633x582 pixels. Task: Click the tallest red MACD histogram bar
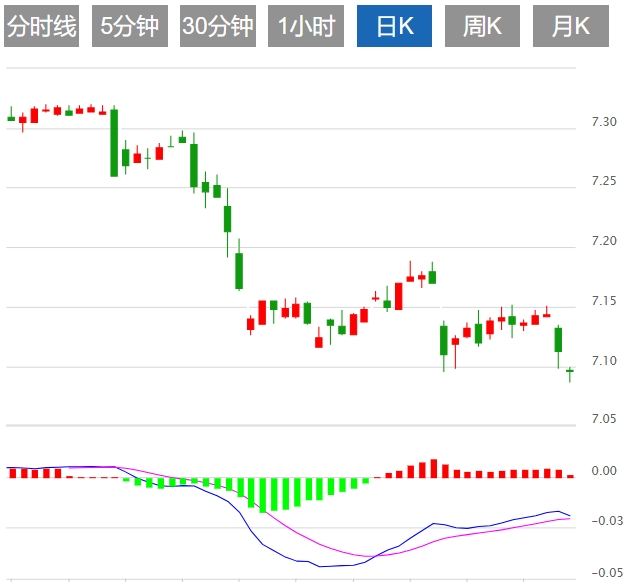click(434, 468)
